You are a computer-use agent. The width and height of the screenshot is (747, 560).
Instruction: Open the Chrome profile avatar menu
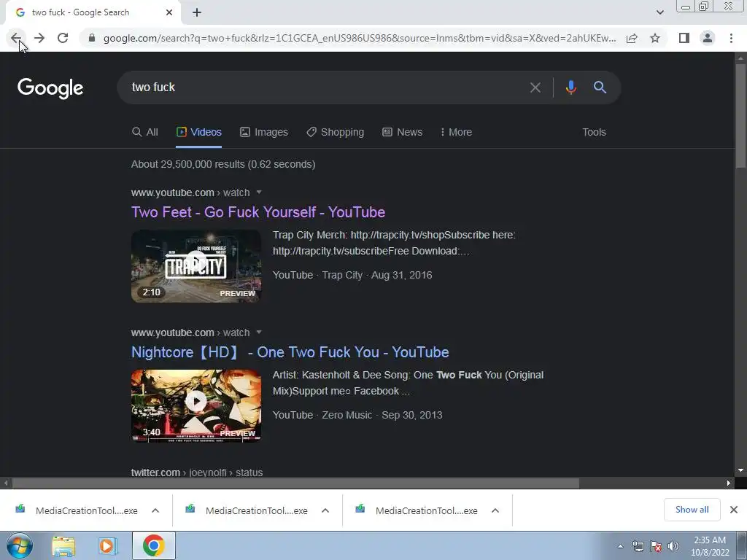point(708,38)
